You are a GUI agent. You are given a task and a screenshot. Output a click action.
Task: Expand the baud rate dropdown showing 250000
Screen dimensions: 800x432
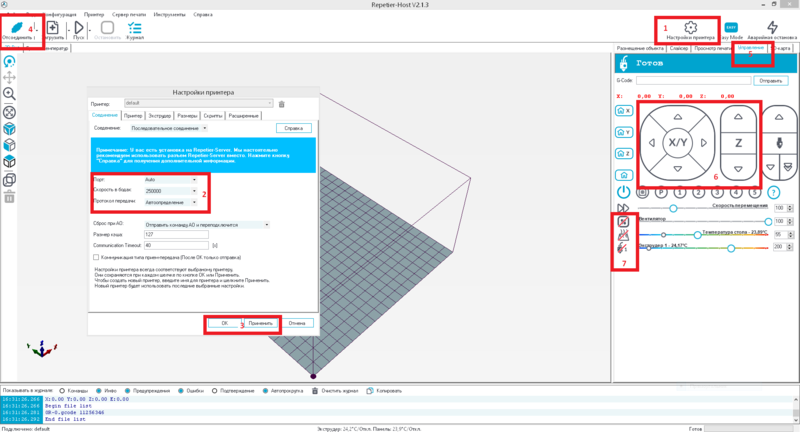pos(171,190)
